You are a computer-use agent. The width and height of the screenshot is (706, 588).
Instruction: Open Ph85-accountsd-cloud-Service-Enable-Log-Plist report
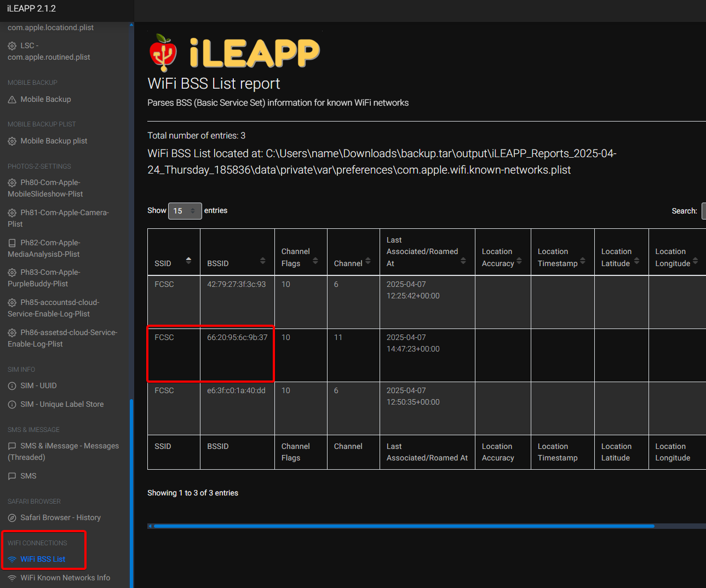pos(54,308)
